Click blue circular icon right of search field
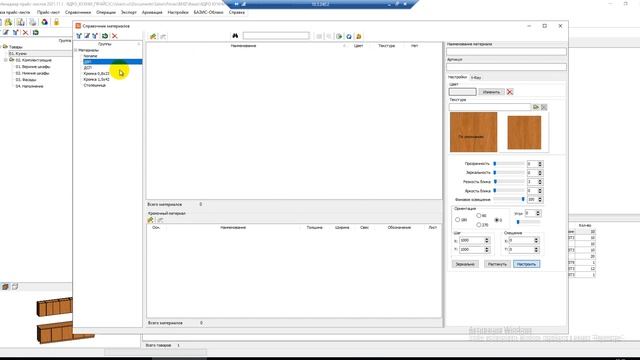640x360 pixels. pyautogui.click(x=349, y=36)
